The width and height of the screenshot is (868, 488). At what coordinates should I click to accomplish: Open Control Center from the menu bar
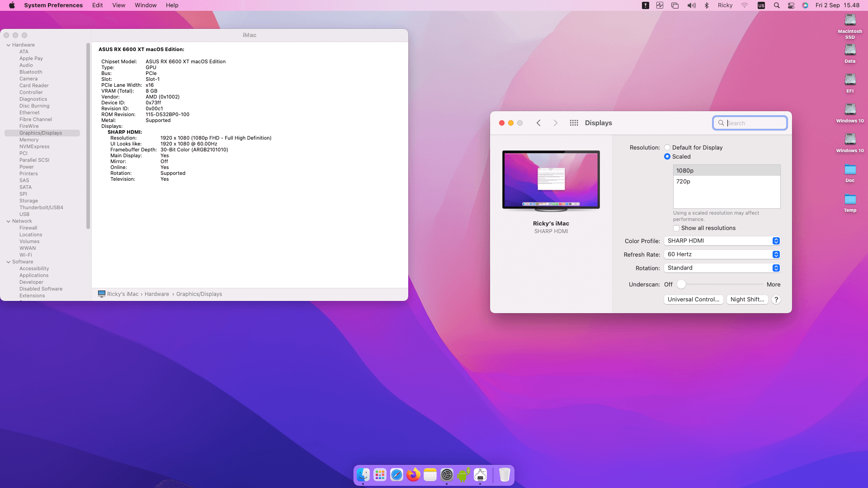[x=791, y=5]
